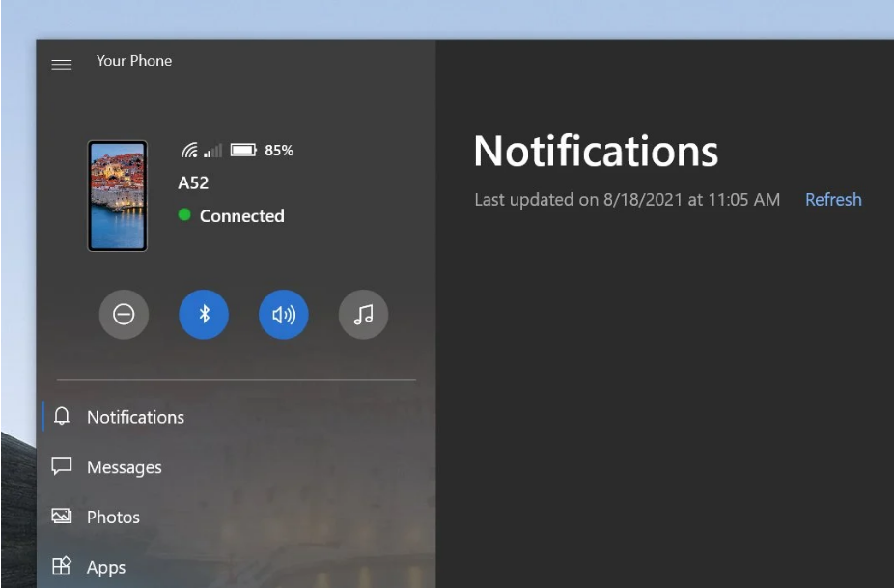Mute phone using the volume toggle
Screen dimensions: 894x588
click(284, 315)
